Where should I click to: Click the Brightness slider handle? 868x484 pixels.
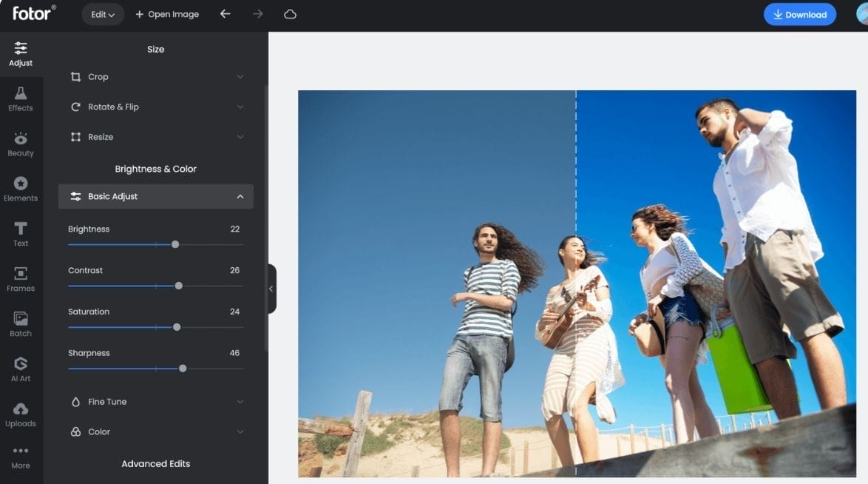tap(175, 244)
